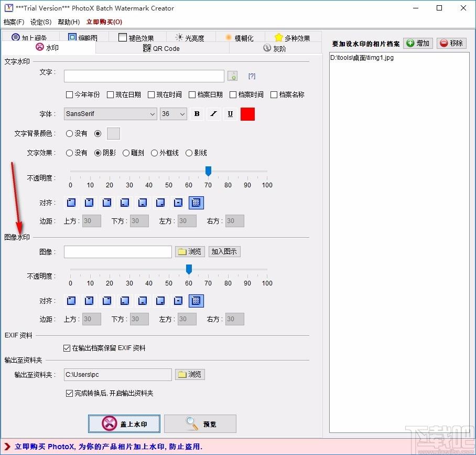Click the text watermark opacity slider handle
The width and height of the screenshot is (476, 455).
(x=208, y=171)
